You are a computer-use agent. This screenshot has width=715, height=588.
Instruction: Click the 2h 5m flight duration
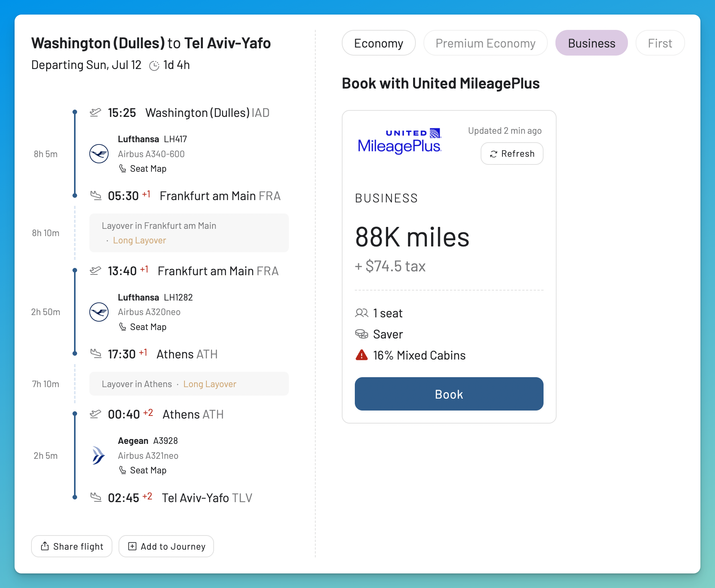click(x=46, y=456)
